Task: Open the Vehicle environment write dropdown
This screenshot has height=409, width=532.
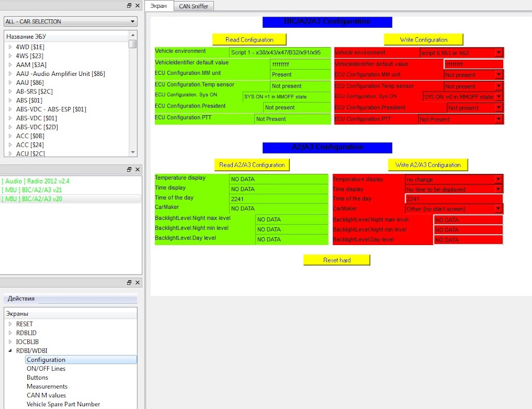Action: pyautogui.click(x=498, y=53)
